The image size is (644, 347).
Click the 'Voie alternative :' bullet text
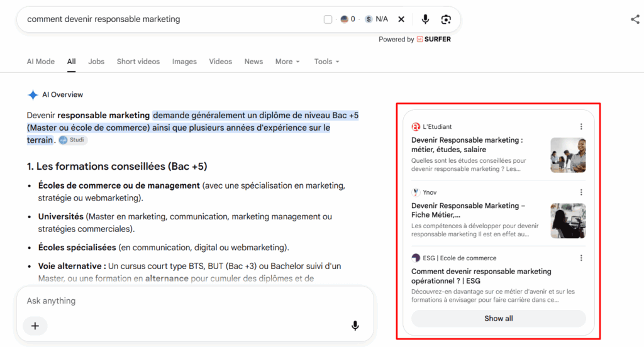tap(72, 266)
